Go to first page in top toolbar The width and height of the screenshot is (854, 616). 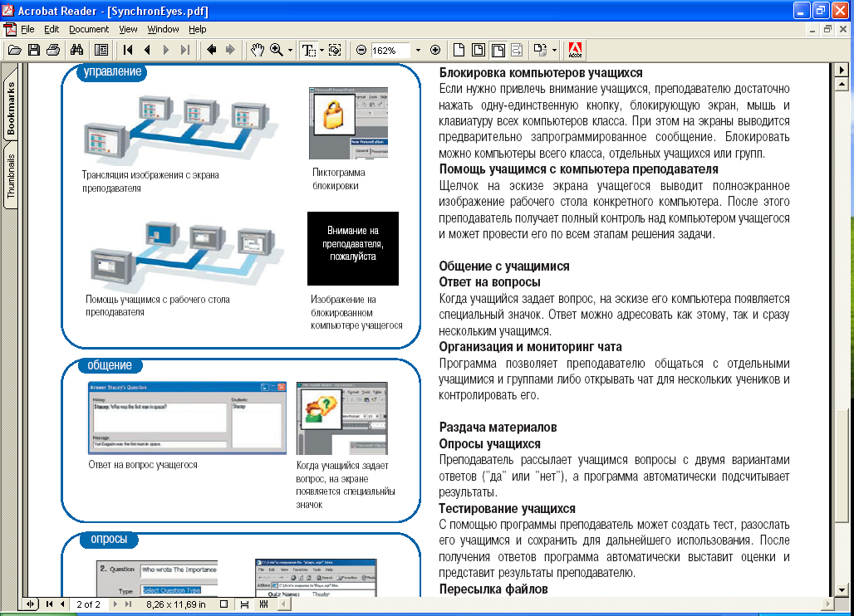pos(128,50)
